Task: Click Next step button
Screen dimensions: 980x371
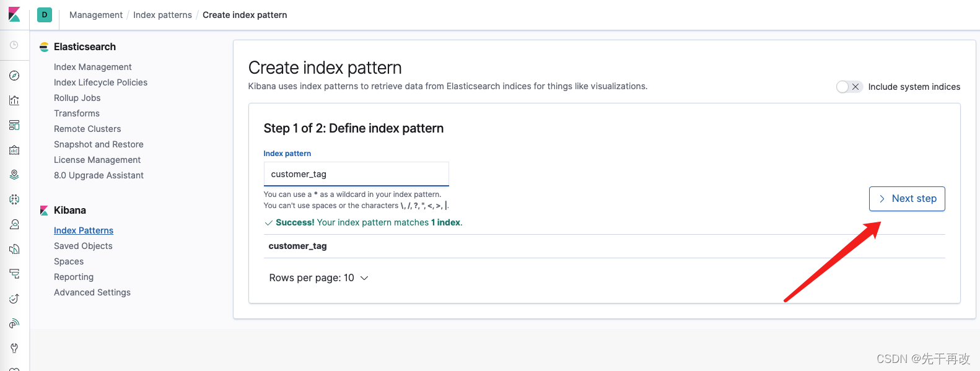Action: tap(907, 199)
